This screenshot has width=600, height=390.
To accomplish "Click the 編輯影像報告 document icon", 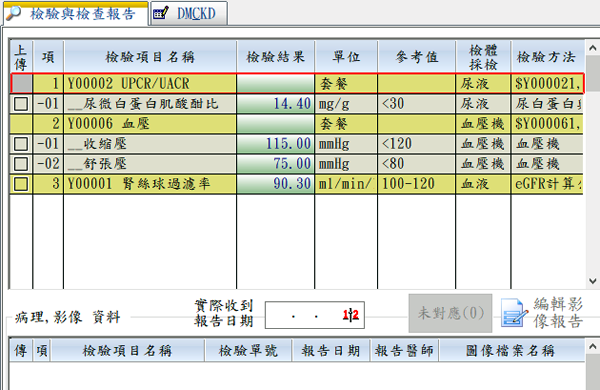I will tap(514, 313).
